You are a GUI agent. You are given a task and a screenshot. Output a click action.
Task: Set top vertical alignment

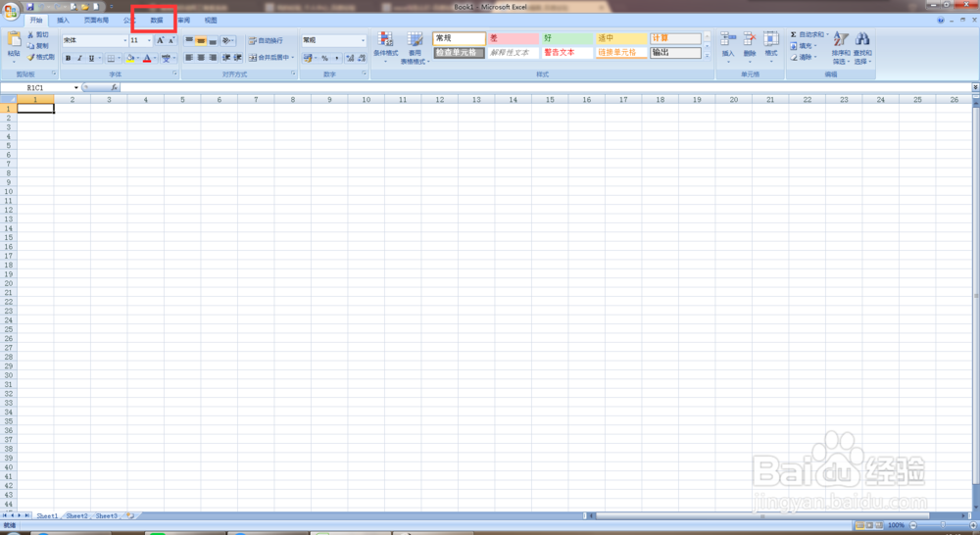[189, 40]
